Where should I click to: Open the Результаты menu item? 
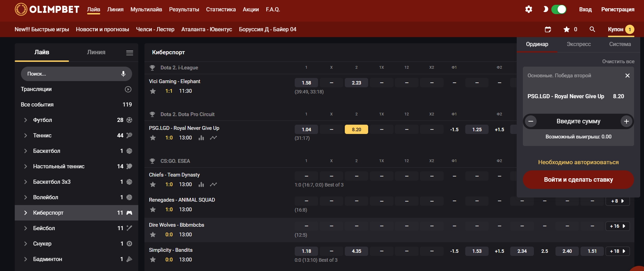pos(184,9)
